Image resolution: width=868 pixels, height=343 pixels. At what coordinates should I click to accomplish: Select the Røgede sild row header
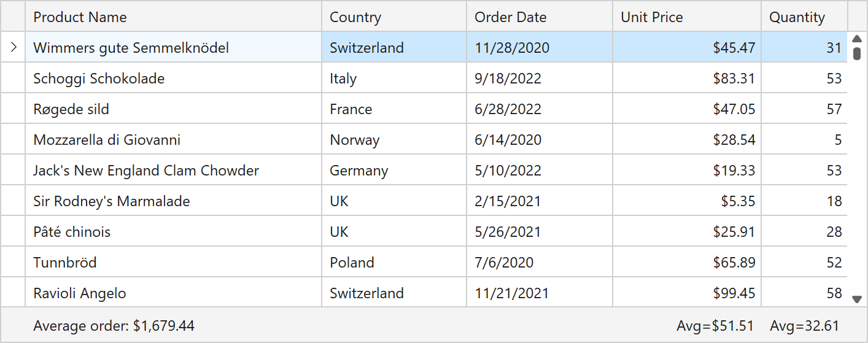(13, 109)
